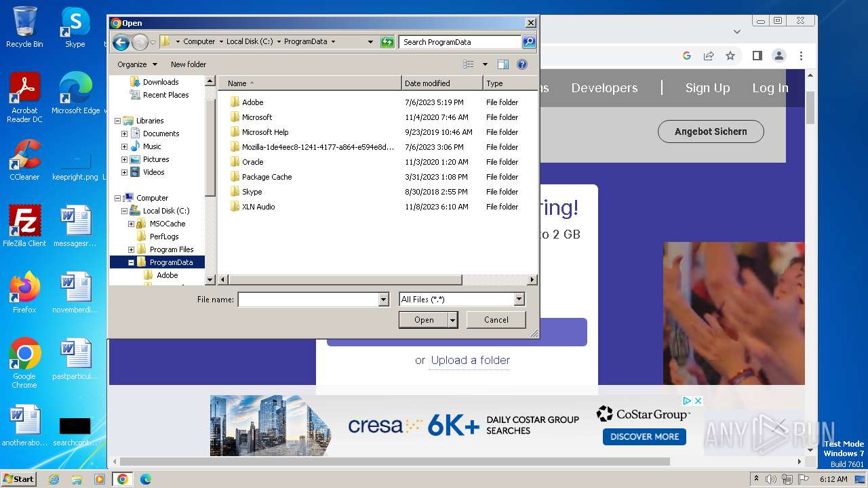Collapse ProgramData tree node
The image size is (868, 488).
pos(132,262)
